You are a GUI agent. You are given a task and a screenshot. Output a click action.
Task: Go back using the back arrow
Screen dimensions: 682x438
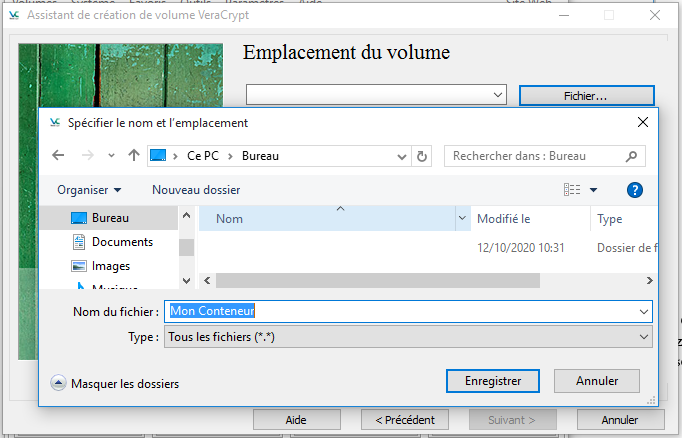pos(58,155)
